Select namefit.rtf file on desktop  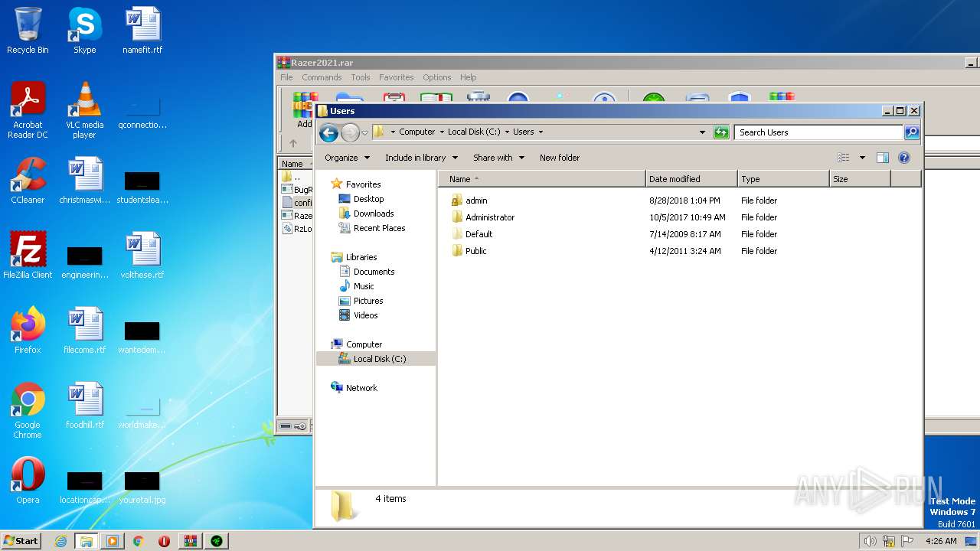click(142, 31)
